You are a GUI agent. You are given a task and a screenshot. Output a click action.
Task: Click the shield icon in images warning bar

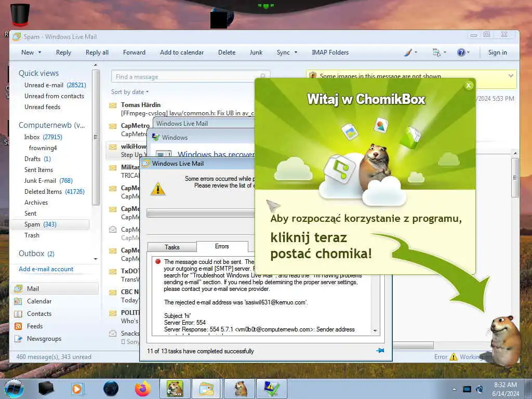[313, 76]
